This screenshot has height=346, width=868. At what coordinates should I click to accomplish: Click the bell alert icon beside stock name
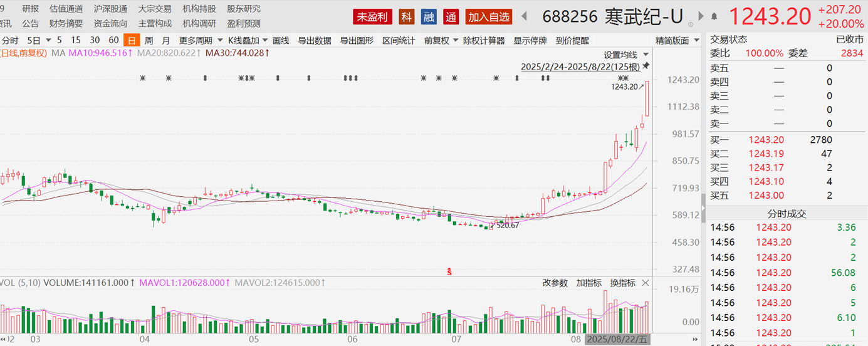[714, 17]
